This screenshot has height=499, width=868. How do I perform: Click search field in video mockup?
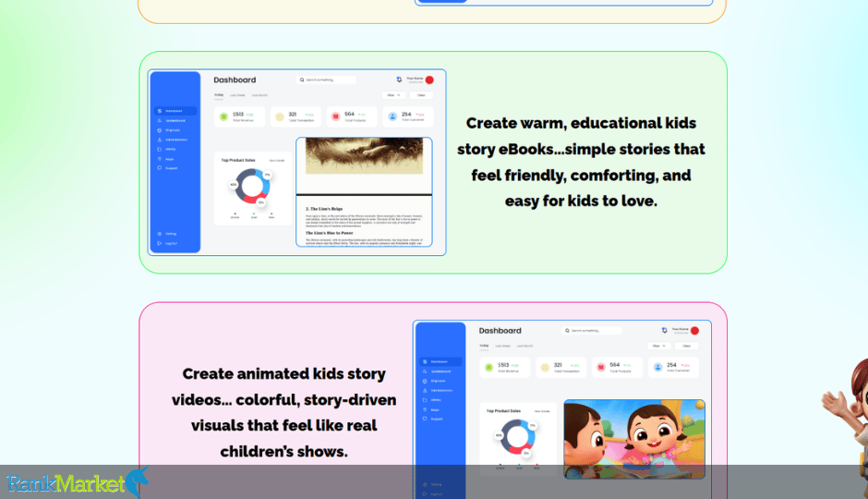pos(591,331)
